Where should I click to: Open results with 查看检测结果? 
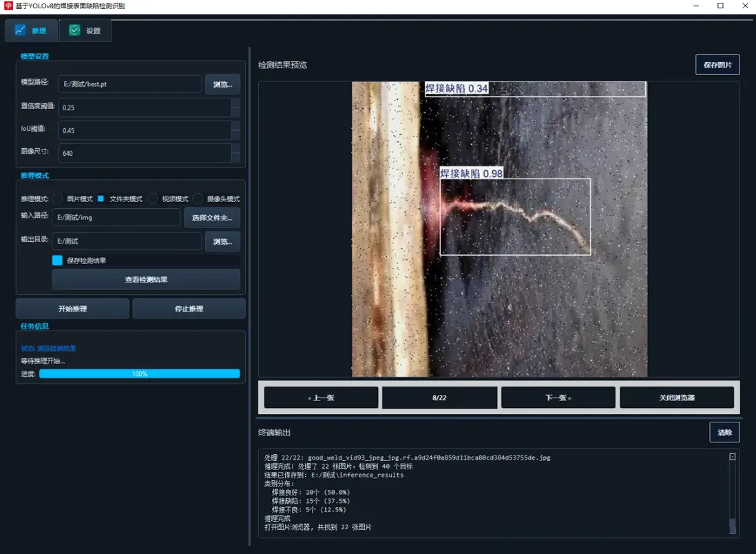(145, 279)
